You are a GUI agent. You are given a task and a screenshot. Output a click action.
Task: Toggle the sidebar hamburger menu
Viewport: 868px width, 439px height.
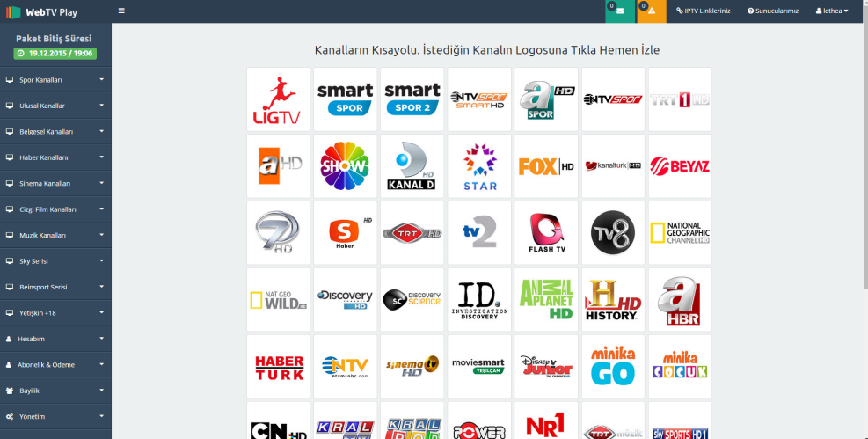click(x=121, y=11)
